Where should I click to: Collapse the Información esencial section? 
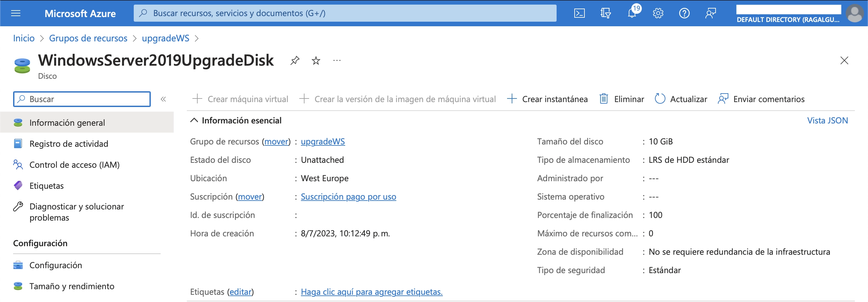(x=194, y=120)
